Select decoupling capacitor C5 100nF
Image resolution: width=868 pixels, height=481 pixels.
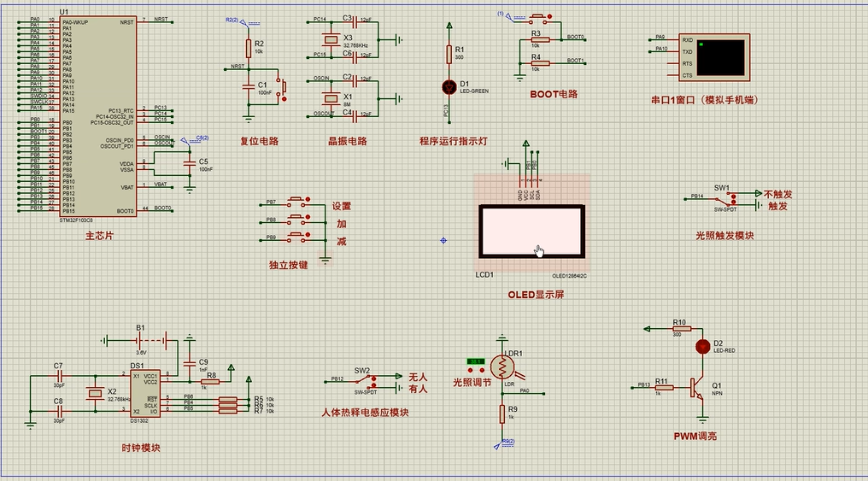[x=190, y=162]
